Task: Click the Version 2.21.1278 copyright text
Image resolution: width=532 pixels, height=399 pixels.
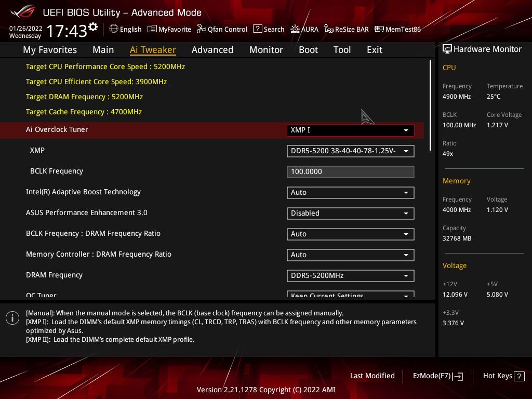Action: pos(266,390)
